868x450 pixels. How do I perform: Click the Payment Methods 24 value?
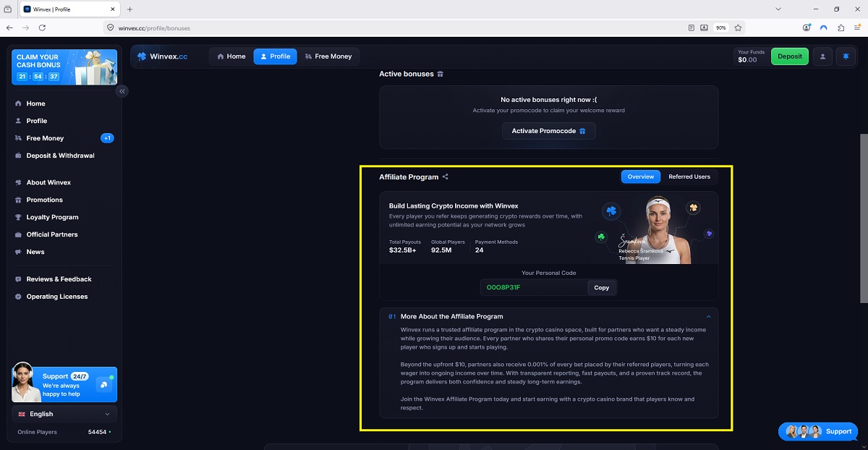point(480,250)
